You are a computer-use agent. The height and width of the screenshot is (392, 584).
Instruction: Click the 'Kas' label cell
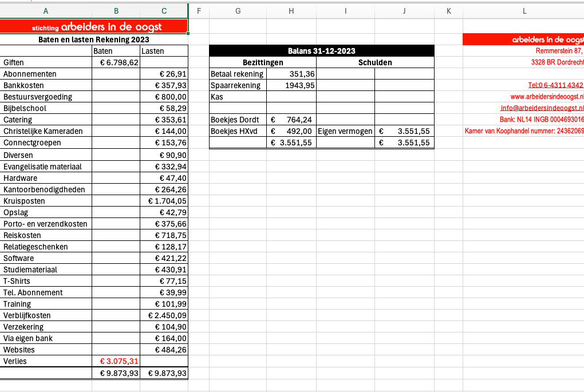238,97
